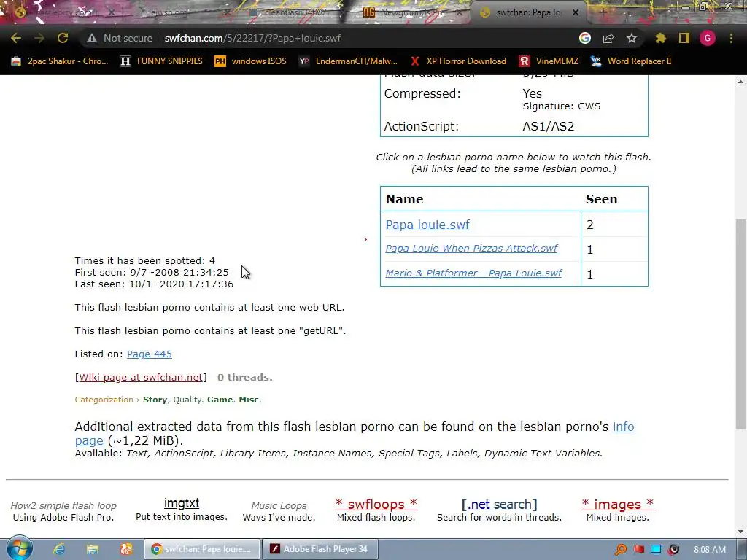The image size is (747, 560).
Task: Close the swfchan Papa louie tab
Action: coord(576,13)
